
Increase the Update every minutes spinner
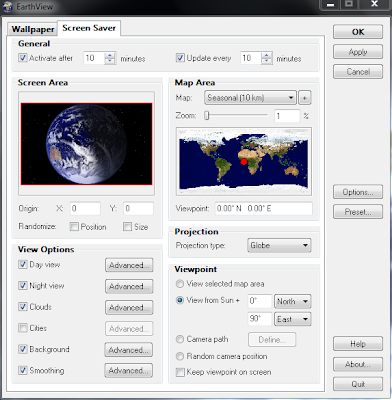[x=266, y=55]
